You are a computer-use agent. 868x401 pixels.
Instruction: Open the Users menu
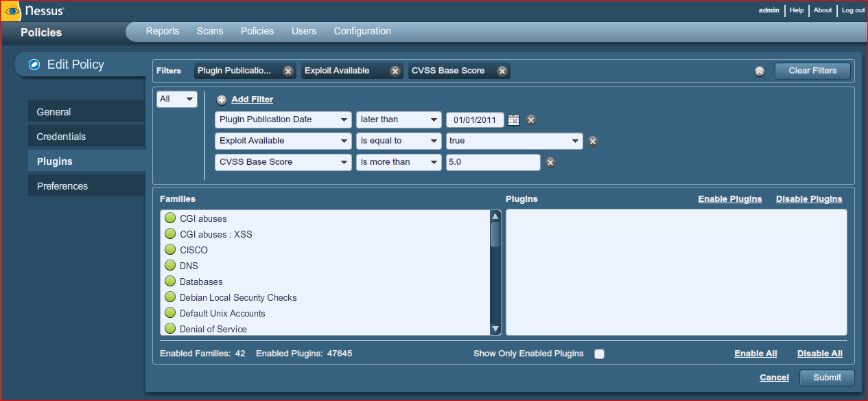pyautogui.click(x=304, y=32)
